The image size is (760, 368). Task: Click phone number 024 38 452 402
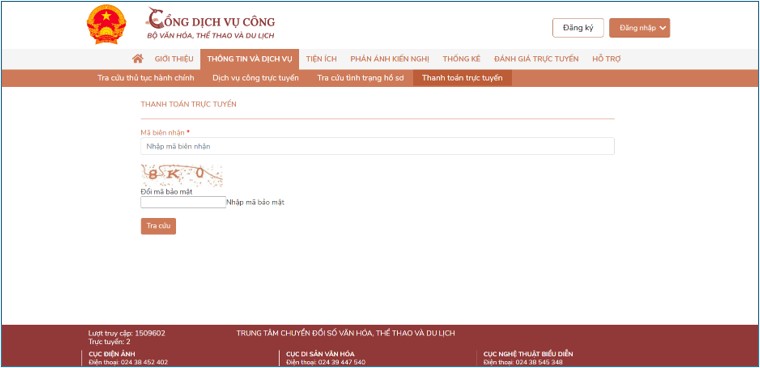[144, 362]
